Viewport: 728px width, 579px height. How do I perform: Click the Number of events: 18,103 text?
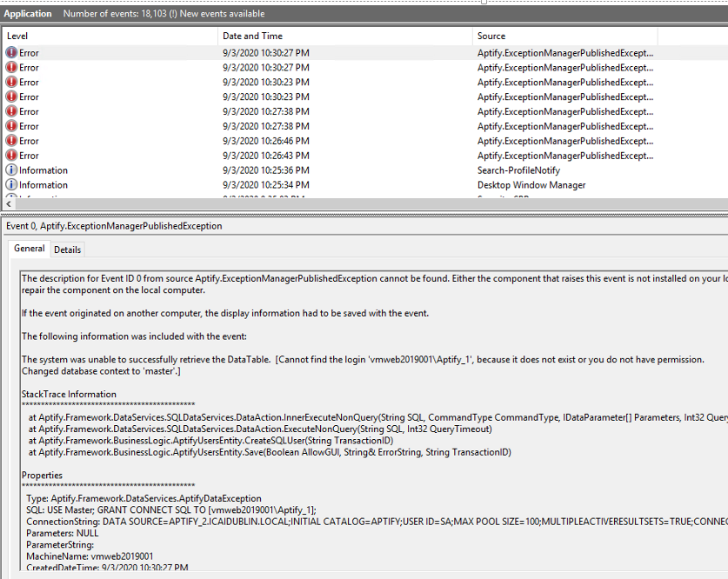tap(115, 13)
